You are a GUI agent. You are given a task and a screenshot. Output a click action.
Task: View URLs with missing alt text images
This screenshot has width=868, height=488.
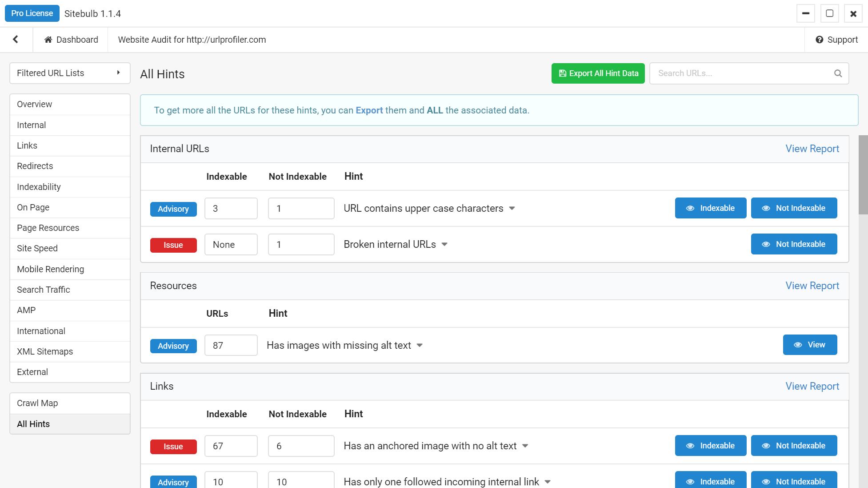click(x=810, y=345)
